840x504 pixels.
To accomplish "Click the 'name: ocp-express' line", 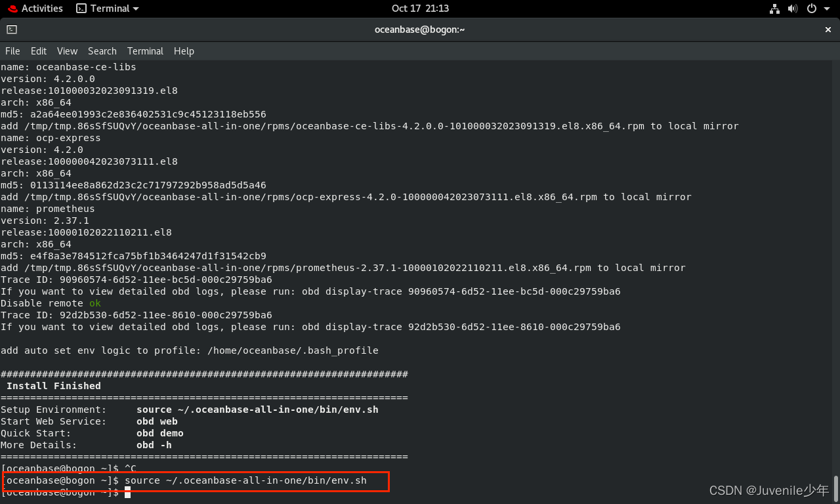I will pos(51,138).
